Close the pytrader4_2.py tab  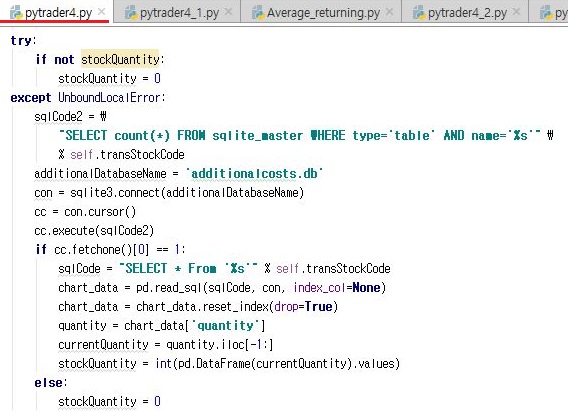tap(517, 12)
